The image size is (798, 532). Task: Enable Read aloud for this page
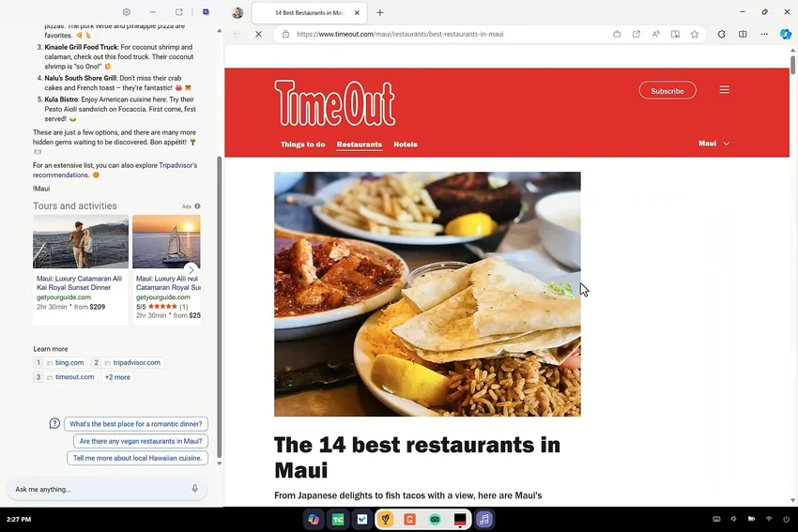point(655,34)
